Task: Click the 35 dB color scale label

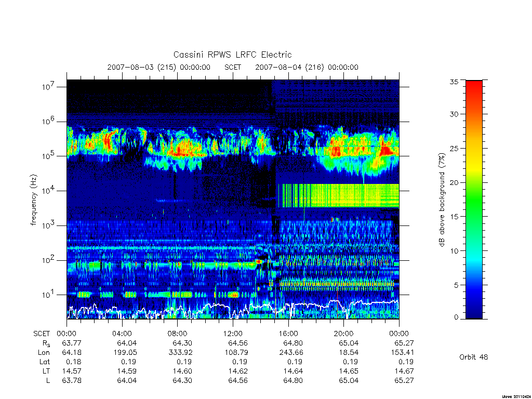Action: click(454, 82)
